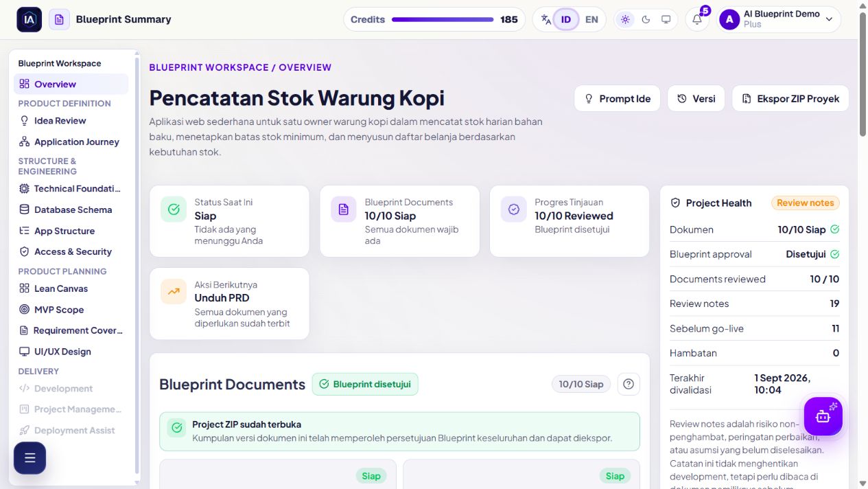Open the help question mark icon
868x489 pixels.
tap(629, 384)
